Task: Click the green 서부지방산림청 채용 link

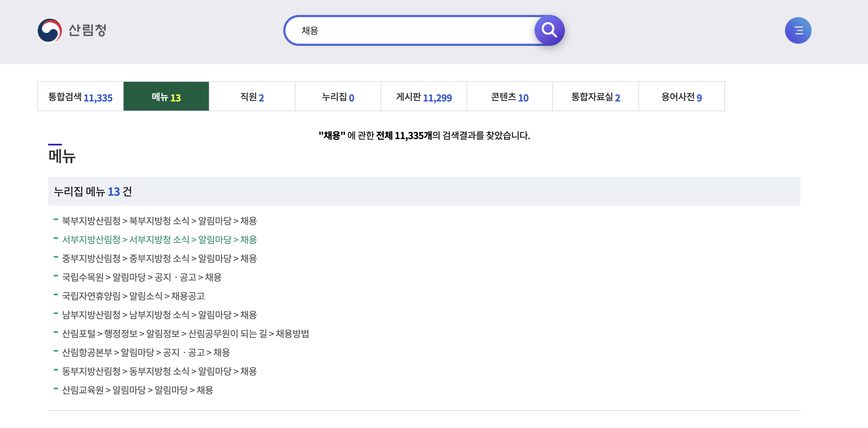Action: click(159, 240)
